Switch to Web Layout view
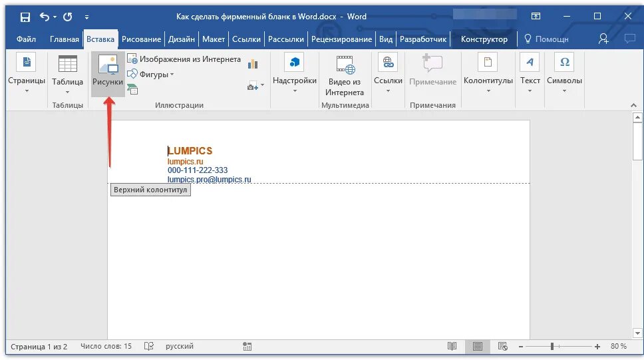 tap(502, 347)
